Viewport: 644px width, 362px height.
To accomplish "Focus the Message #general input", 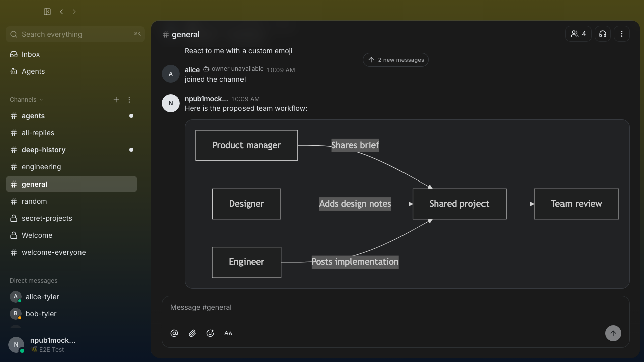I will point(395,307).
